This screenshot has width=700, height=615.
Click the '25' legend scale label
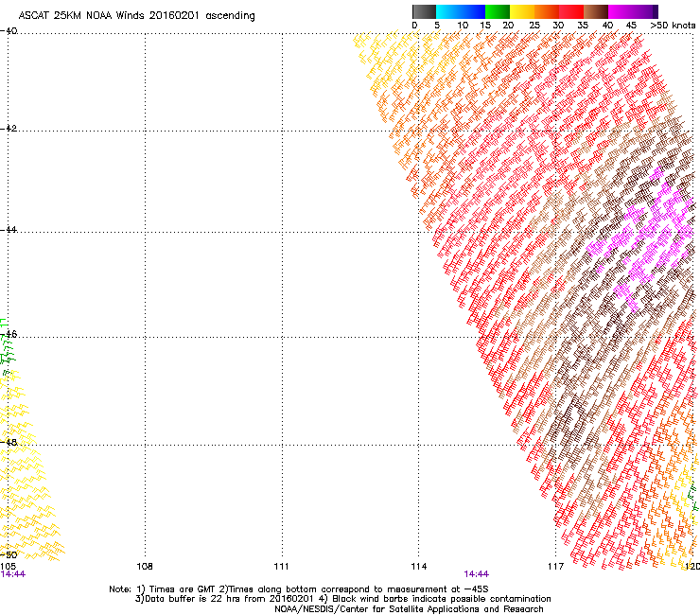[534, 26]
